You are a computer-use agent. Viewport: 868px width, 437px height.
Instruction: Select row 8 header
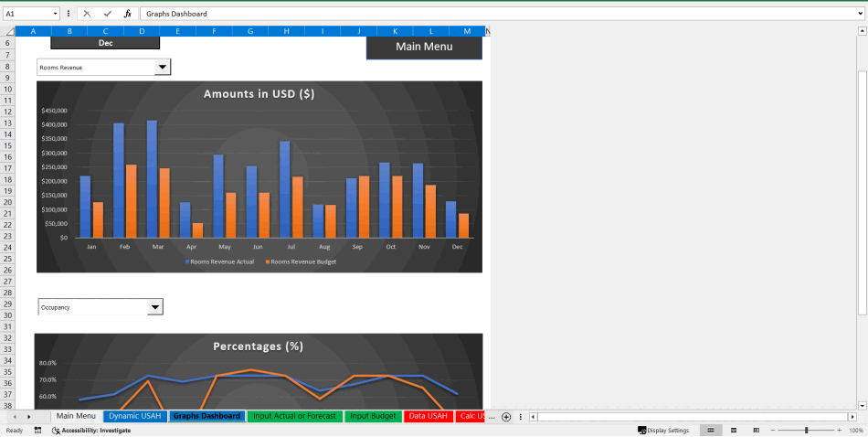7,67
